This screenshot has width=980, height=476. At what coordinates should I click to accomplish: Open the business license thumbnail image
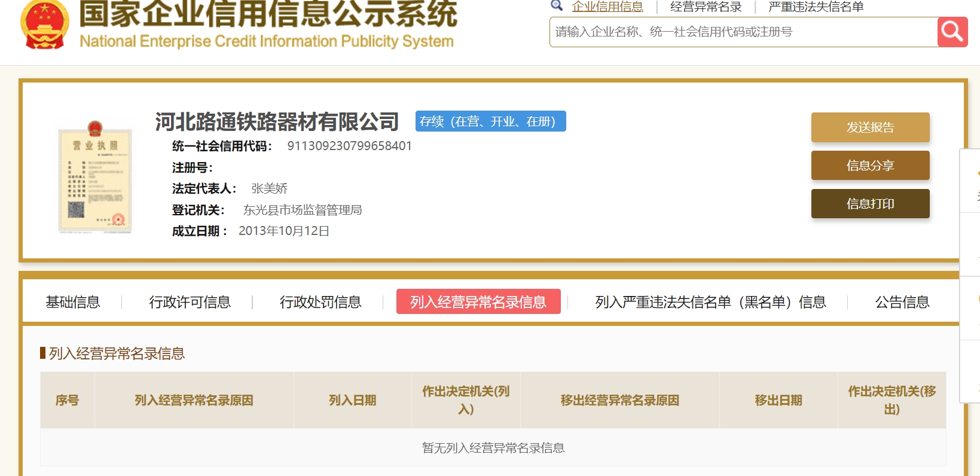95,176
